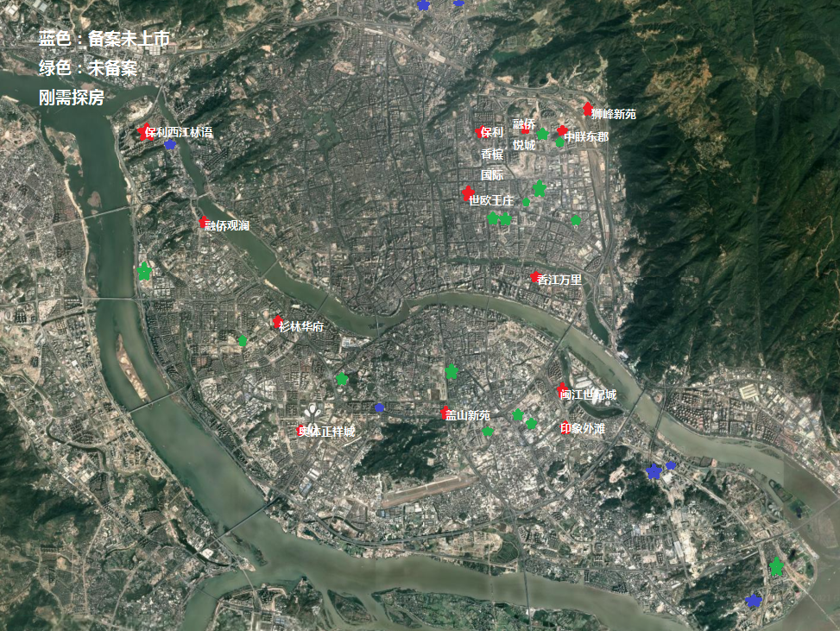The image size is (840, 631).
Task: Select the green marker southwest of 杉林华府
Action: [242, 340]
